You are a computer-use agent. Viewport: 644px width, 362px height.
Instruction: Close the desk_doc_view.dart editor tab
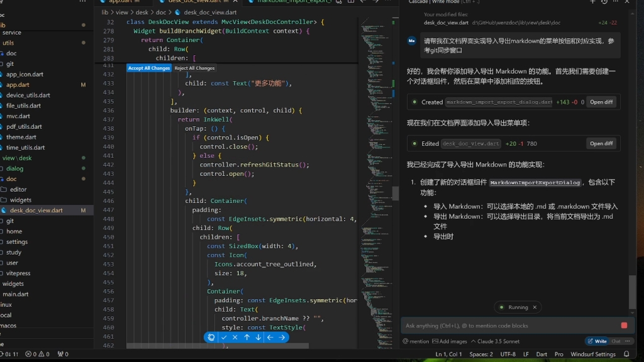(235, 2)
